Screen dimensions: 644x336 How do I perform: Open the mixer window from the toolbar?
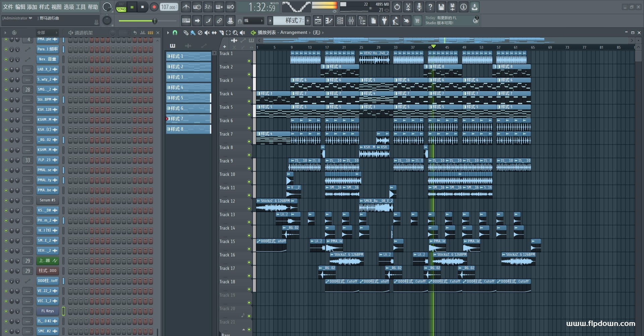click(351, 21)
